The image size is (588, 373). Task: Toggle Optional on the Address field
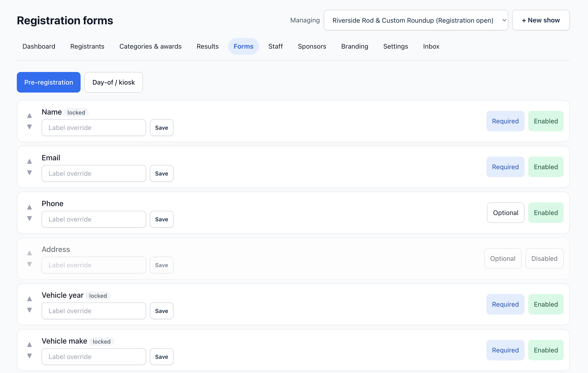(x=503, y=259)
